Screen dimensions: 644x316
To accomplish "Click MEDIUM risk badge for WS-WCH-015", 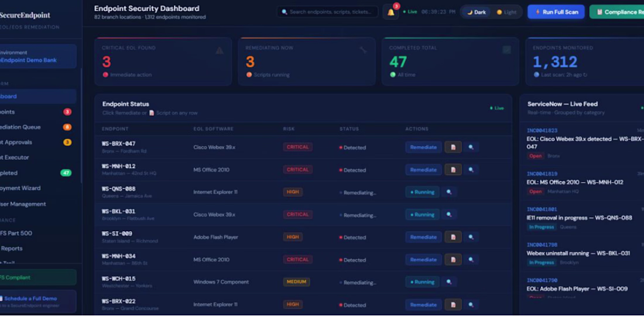I will [x=296, y=282].
